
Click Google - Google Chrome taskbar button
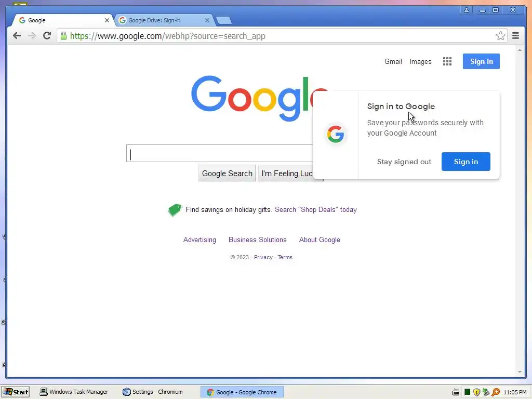click(x=242, y=392)
